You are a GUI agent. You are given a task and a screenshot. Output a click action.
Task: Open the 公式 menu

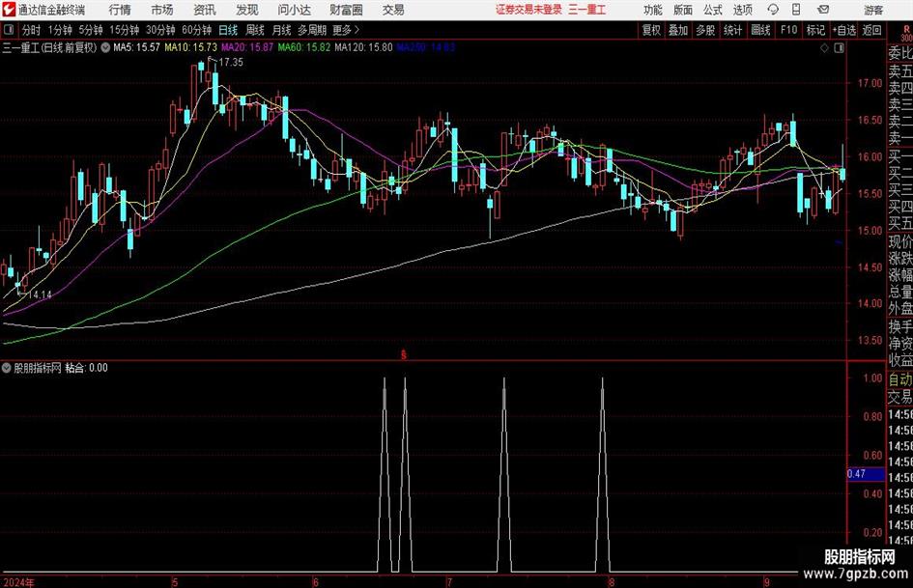713,10
